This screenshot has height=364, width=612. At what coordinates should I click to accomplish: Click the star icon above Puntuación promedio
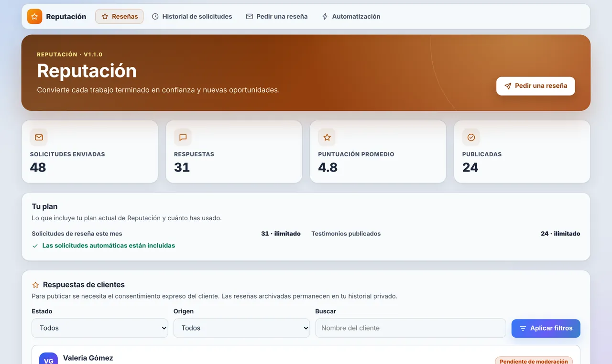tap(327, 137)
